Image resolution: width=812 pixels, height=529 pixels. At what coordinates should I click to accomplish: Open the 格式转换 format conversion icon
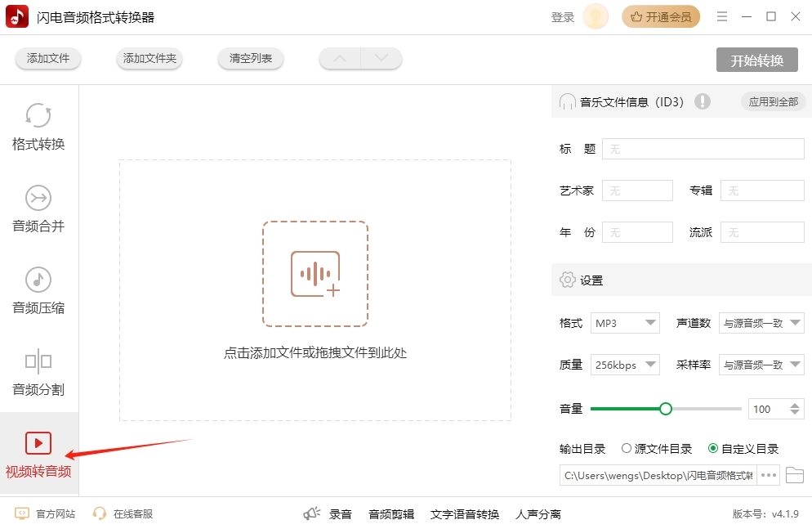tap(38, 115)
